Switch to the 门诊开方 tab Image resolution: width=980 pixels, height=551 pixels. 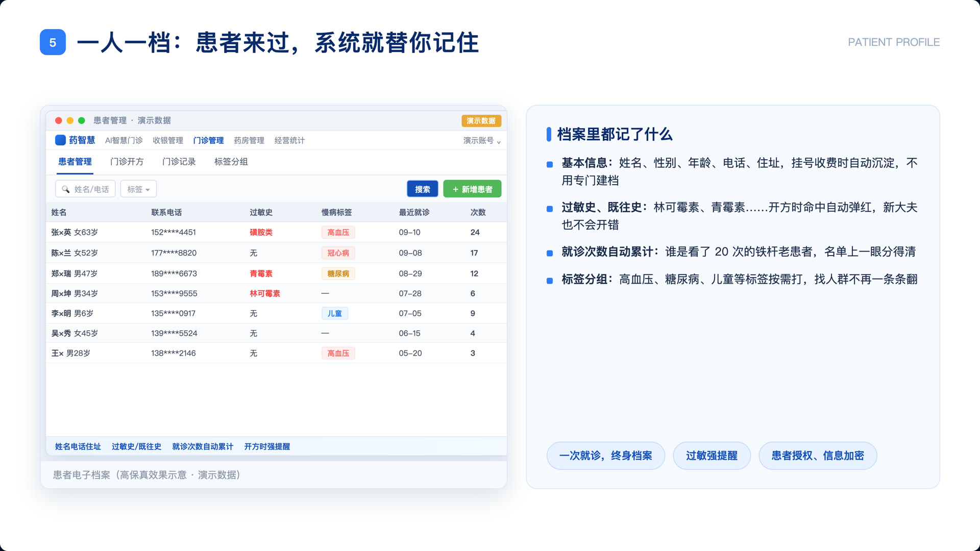127,162
